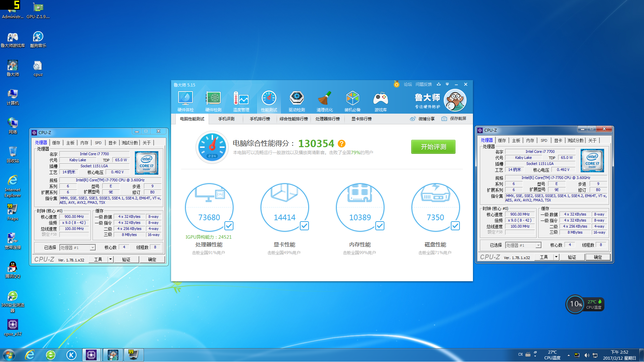
Task: Open Windows Start button
Action: click(x=9, y=355)
